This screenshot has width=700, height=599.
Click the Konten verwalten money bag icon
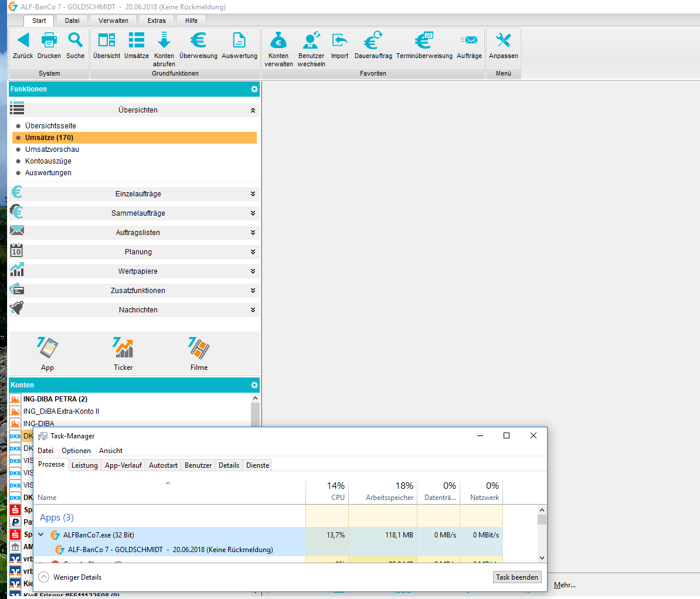[x=278, y=40]
